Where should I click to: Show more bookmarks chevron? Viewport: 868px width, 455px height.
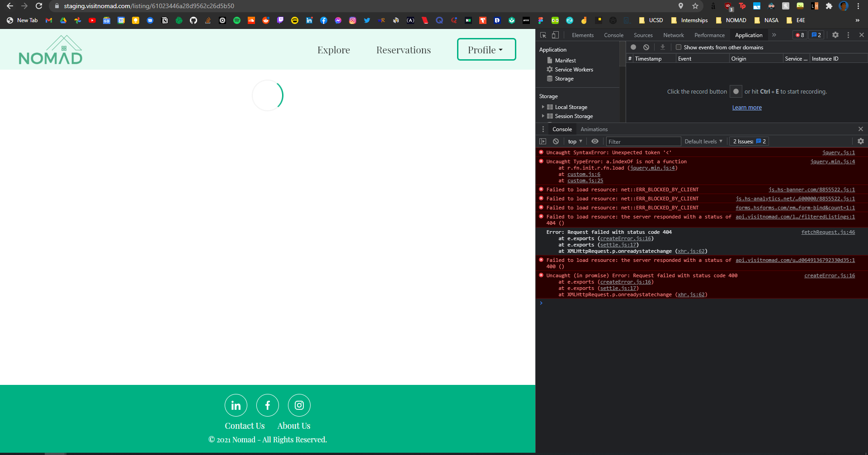click(858, 20)
